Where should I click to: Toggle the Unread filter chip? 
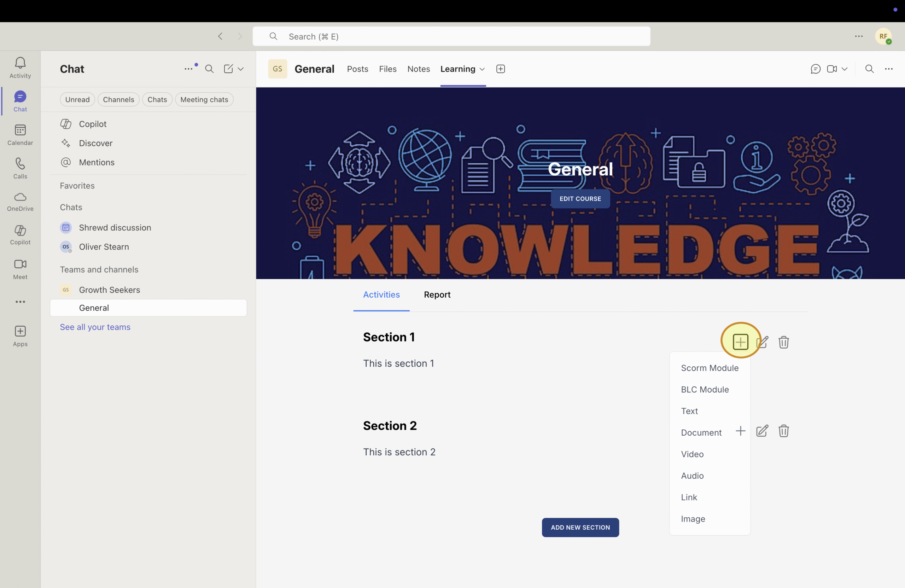[x=77, y=100]
